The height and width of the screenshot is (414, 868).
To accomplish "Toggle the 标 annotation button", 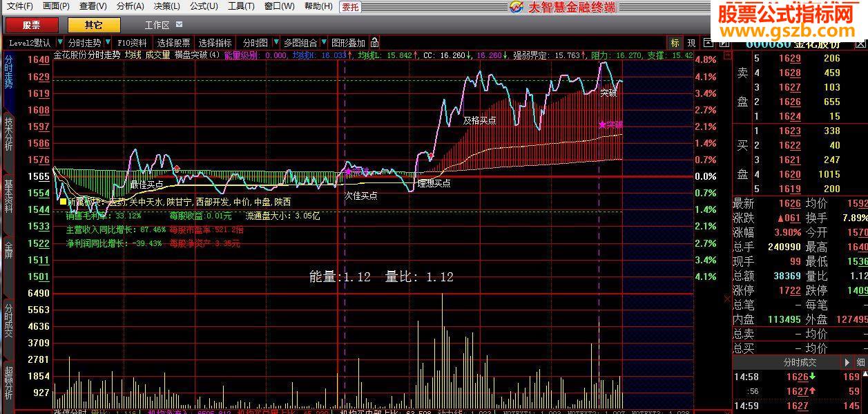I will click(x=675, y=42).
